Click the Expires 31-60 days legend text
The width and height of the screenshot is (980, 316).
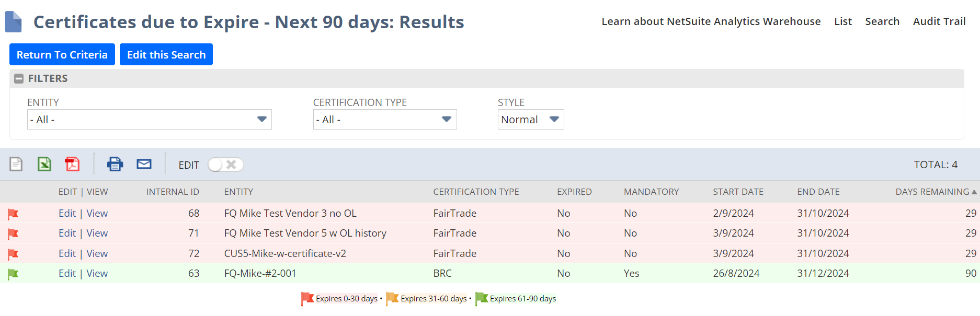click(x=434, y=299)
